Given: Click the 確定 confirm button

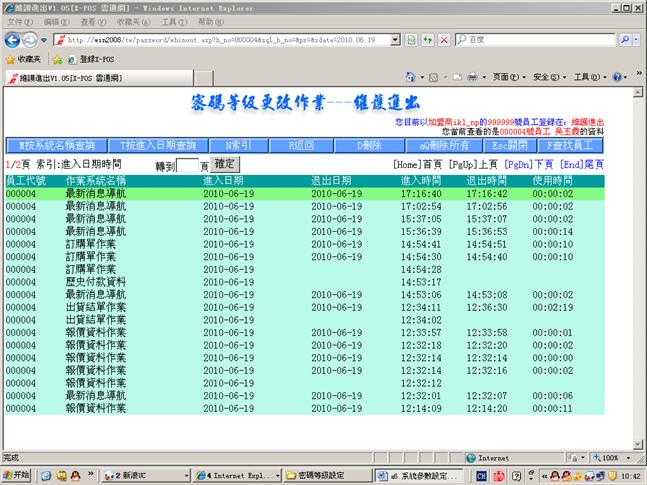Looking at the screenshot, I should pyautogui.click(x=225, y=163).
